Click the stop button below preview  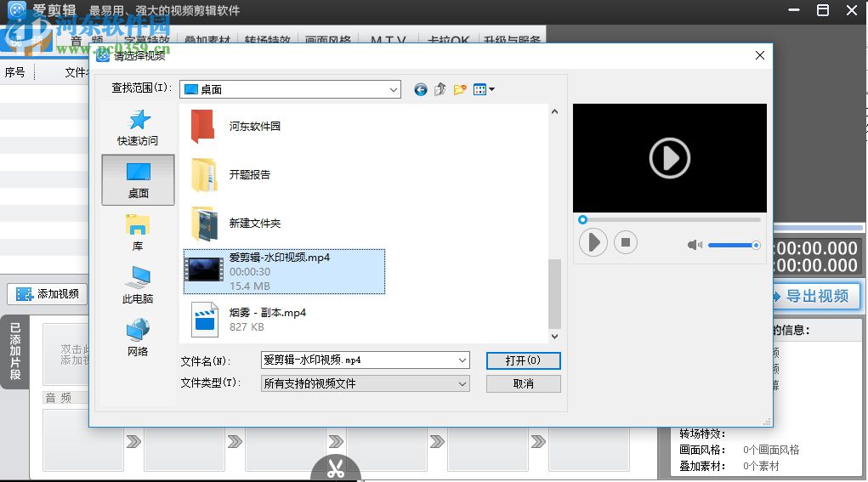626,242
